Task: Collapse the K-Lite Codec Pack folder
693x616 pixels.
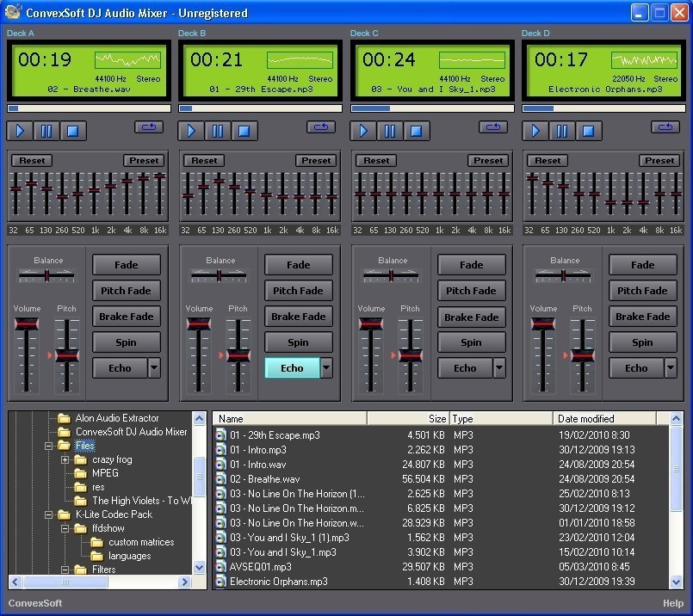Action: click(50, 514)
